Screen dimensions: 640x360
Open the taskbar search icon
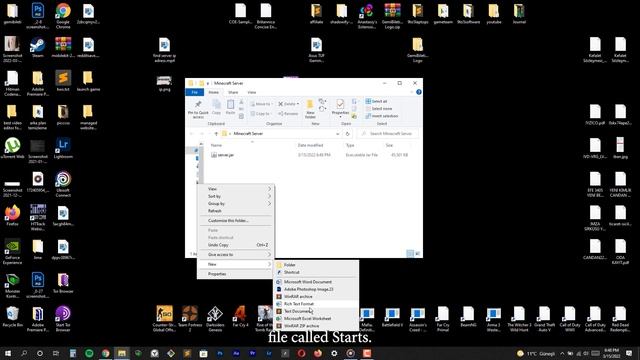pyautogui.click(x=24, y=353)
